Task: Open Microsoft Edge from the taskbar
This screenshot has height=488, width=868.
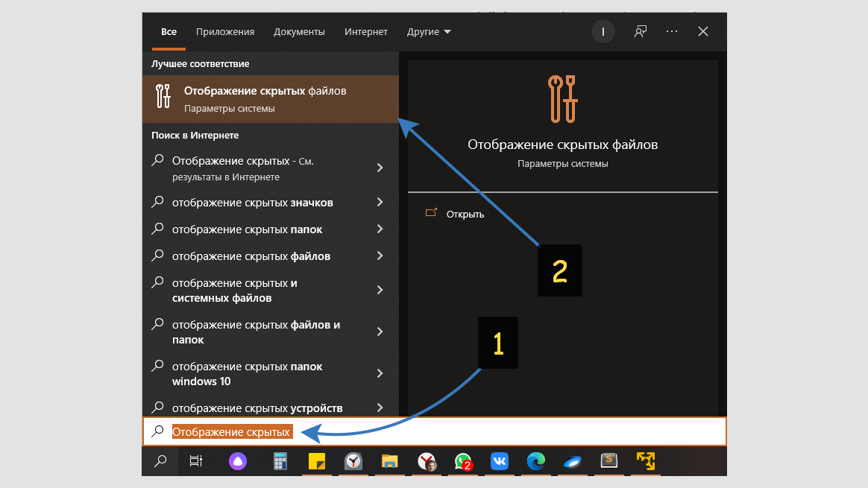Action: tap(536, 461)
